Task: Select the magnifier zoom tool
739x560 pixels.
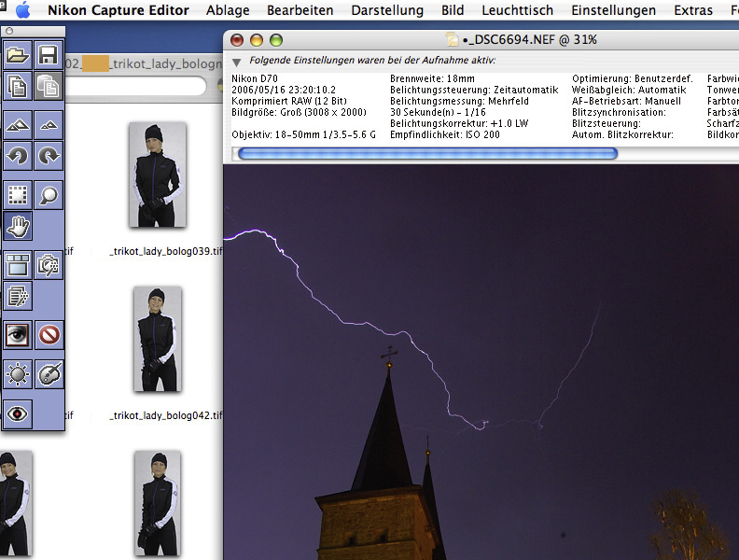Action: point(49,195)
